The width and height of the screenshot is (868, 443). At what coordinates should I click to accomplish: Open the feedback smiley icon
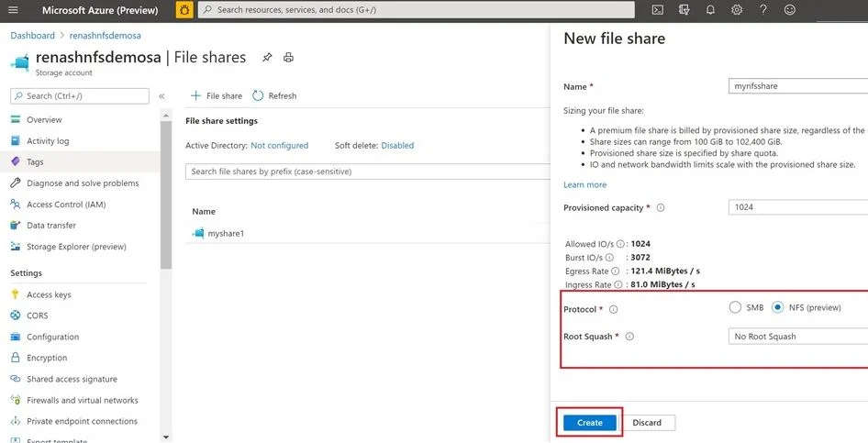point(790,10)
